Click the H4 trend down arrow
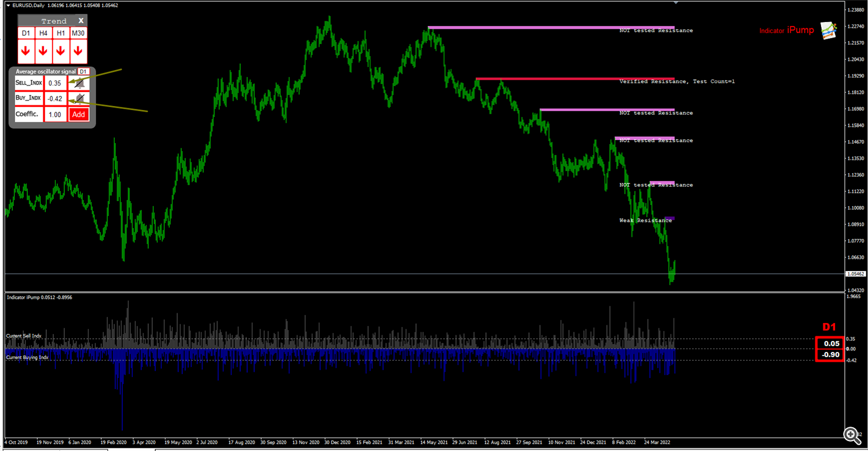The height and width of the screenshot is (451, 868). point(43,52)
